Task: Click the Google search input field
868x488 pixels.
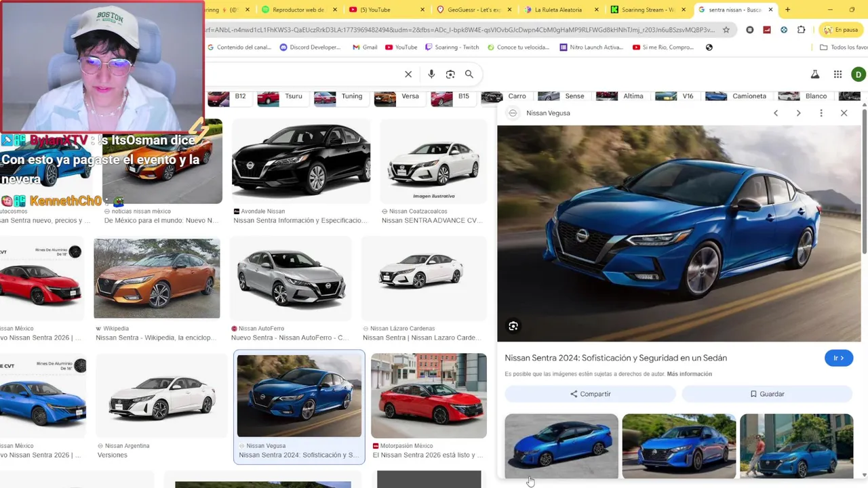Action: 302,75
